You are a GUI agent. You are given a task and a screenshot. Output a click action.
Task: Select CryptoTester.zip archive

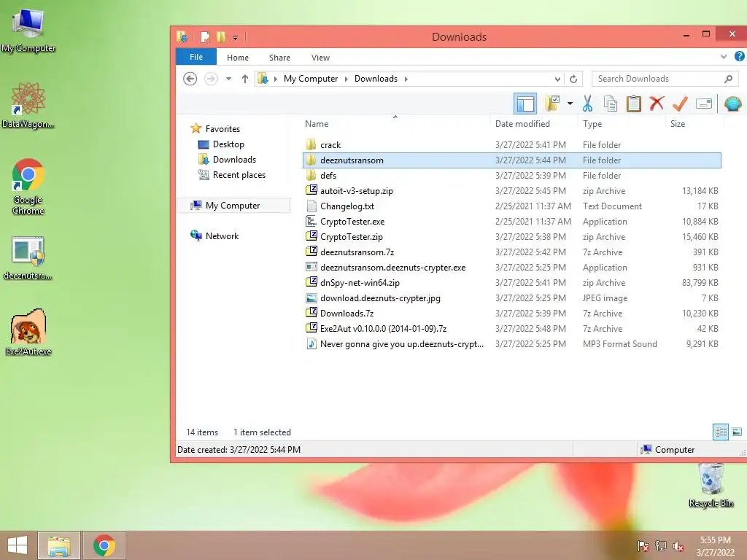(x=511, y=237)
